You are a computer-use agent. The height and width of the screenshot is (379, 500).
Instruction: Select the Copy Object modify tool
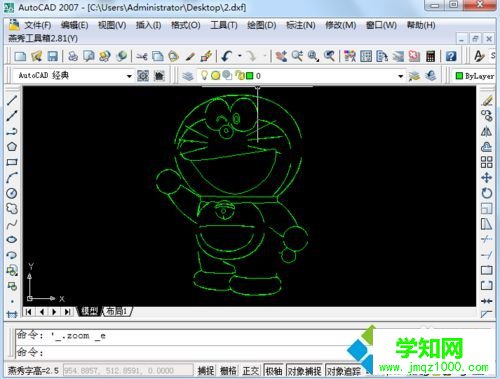click(x=487, y=116)
